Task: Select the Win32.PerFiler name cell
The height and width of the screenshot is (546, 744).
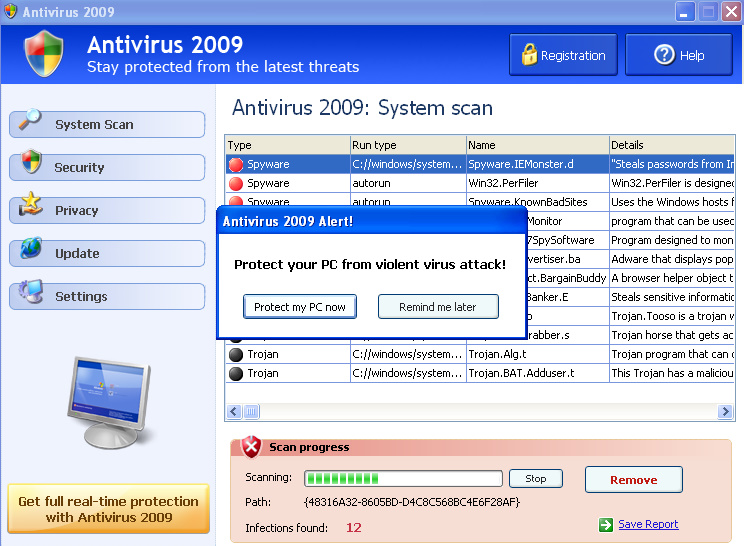Action: [x=538, y=183]
